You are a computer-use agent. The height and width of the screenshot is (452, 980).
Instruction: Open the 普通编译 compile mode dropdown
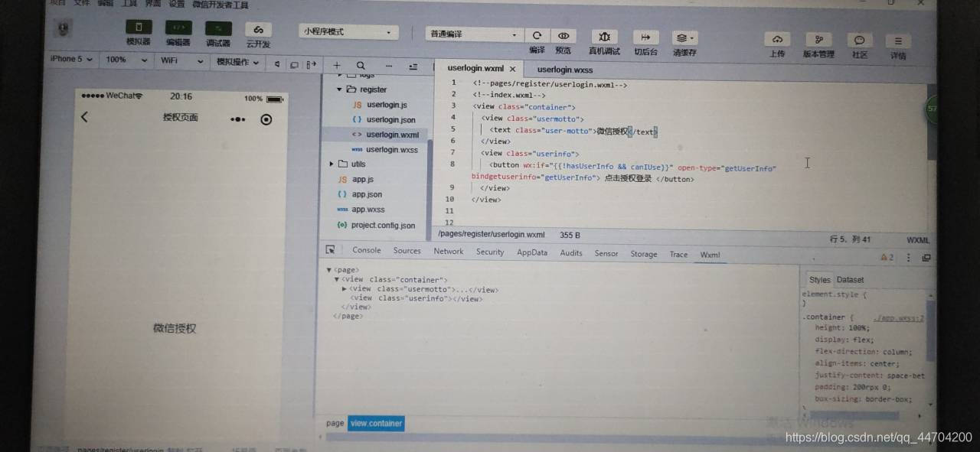tap(473, 34)
